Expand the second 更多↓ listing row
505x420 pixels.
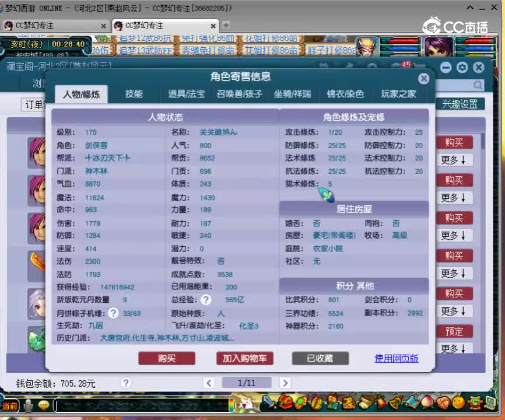454,197
